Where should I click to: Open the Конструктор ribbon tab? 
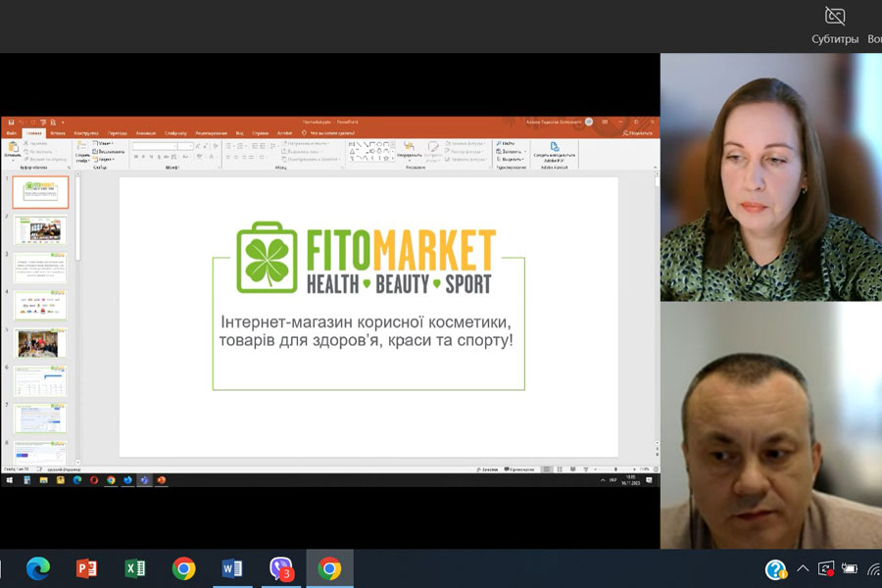point(86,133)
